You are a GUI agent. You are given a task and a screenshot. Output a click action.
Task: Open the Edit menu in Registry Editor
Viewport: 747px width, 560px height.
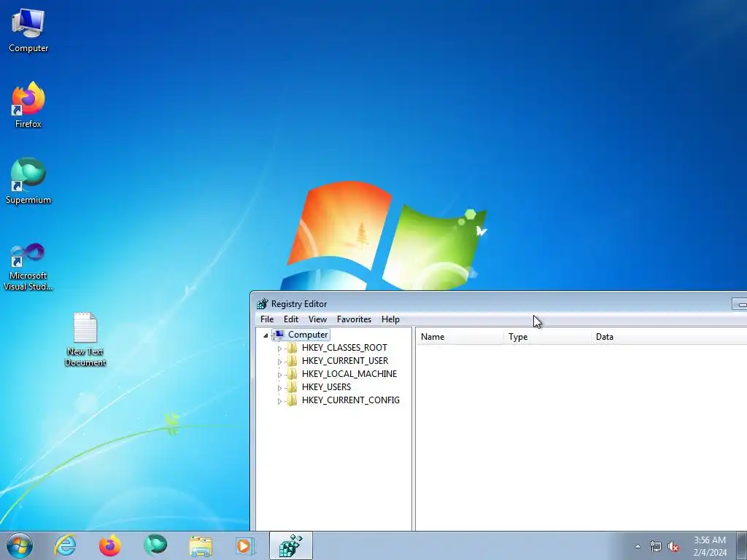[x=291, y=319]
